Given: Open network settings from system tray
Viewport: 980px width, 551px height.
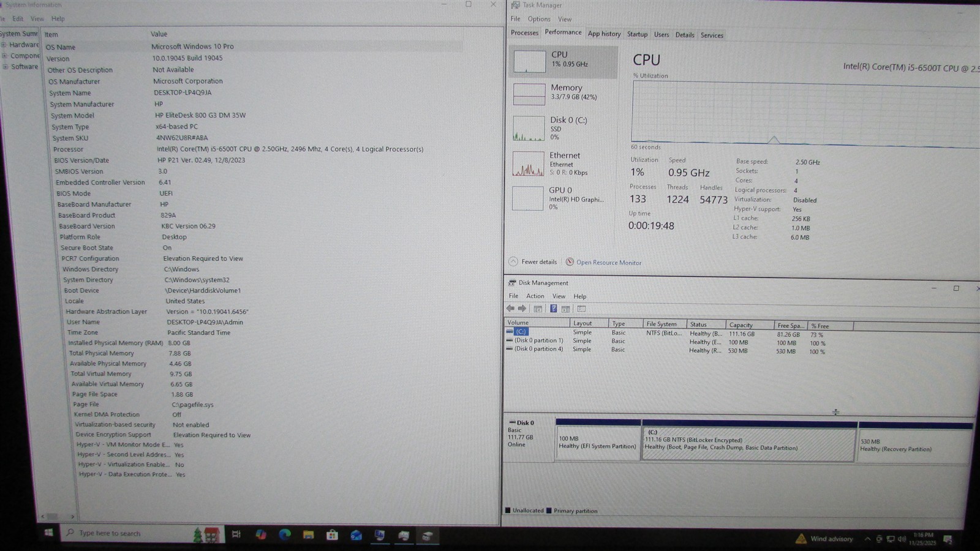Looking at the screenshot, I should tap(891, 539).
